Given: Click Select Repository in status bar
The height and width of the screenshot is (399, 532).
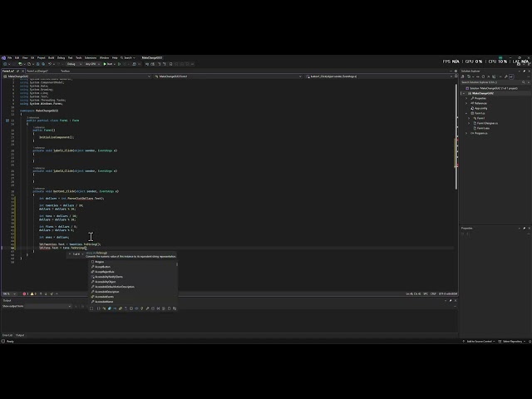Looking at the screenshot, I should [512, 342].
